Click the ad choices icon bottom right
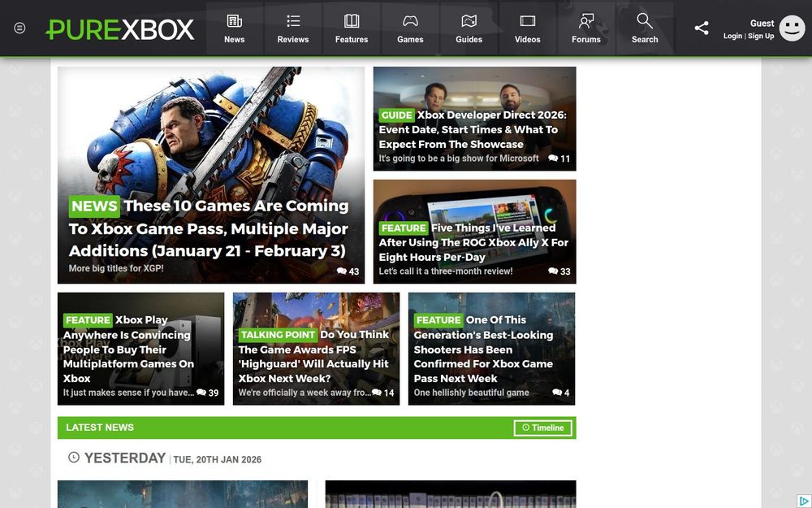This screenshot has width=812, height=508. pyautogui.click(x=803, y=501)
